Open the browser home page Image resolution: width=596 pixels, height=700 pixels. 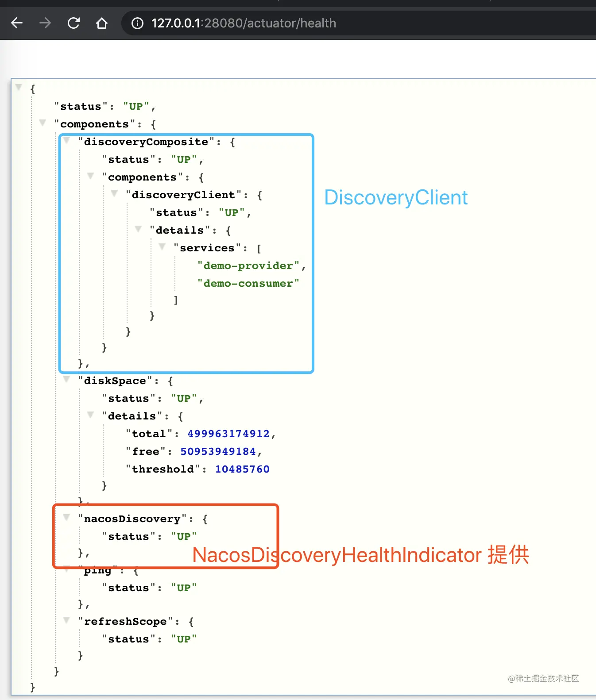click(102, 23)
